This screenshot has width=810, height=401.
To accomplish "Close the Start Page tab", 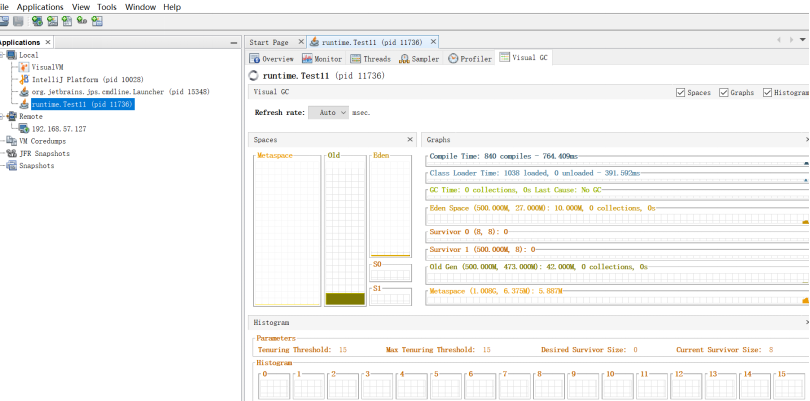I will (301, 42).
